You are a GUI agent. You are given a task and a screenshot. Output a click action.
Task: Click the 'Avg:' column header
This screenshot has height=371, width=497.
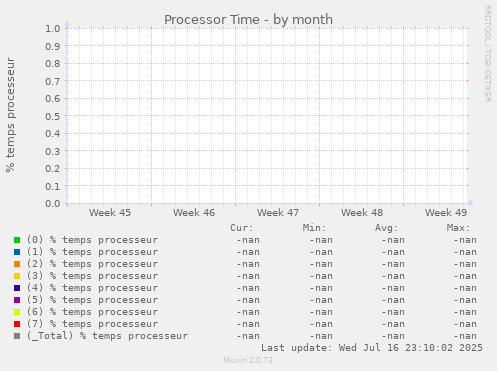(386, 228)
